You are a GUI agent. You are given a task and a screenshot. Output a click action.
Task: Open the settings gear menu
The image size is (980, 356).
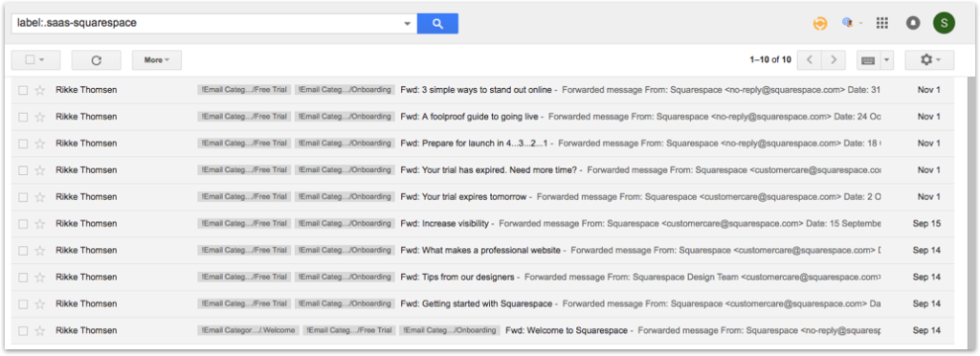(x=929, y=60)
